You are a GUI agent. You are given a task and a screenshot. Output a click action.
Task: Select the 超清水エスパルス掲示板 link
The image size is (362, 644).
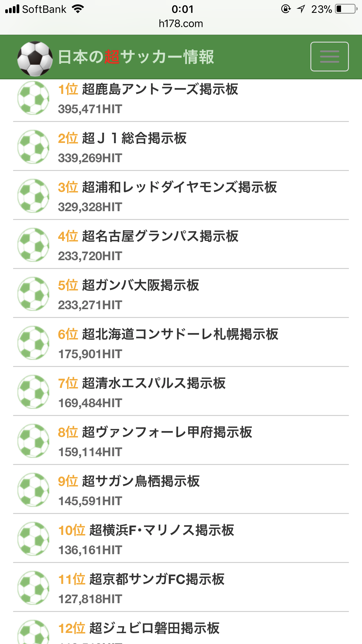(x=154, y=383)
